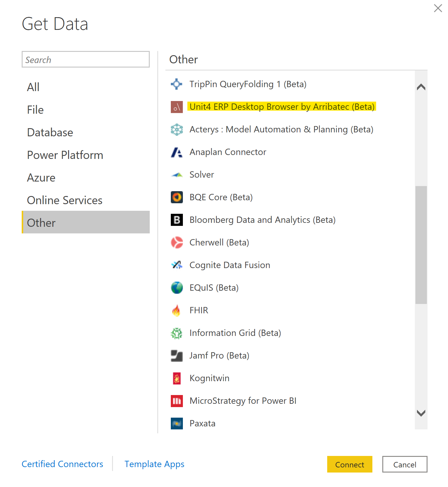This screenshot has height=487, width=448.
Task: Select the Azure category
Action: click(86, 178)
